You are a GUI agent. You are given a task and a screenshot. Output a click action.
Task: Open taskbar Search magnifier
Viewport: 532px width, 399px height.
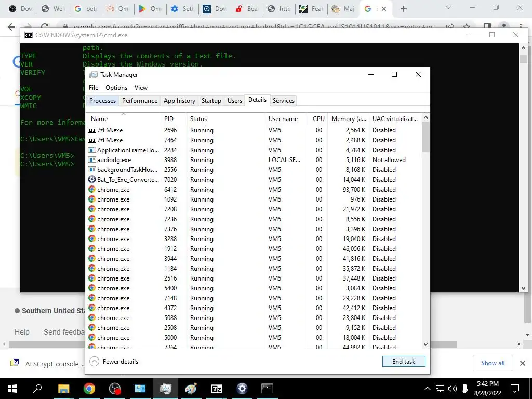[x=37, y=388]
